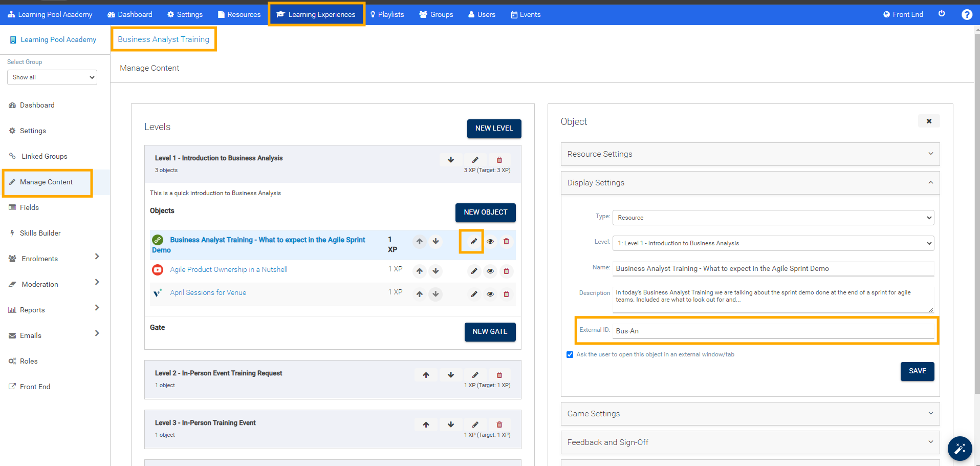The width and height of the screenshot is (980, 466).
Task: Click the power logout icon
Action: tap(942, 14)
